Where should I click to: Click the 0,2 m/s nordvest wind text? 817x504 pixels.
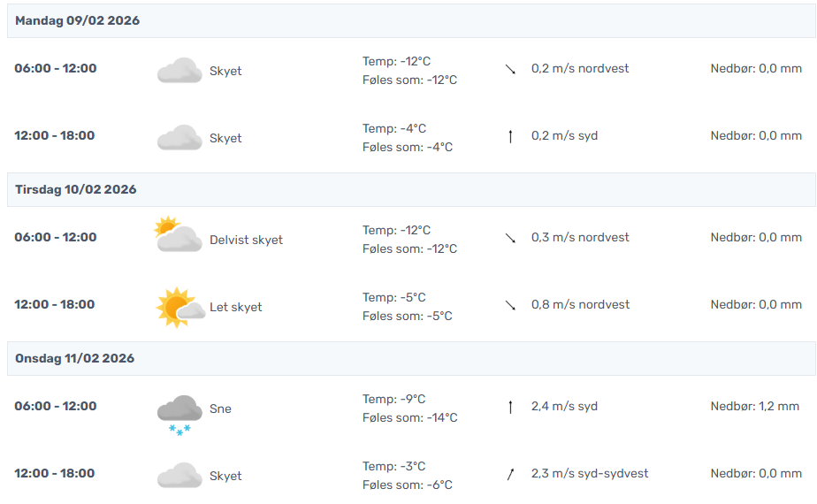[580, 68]
